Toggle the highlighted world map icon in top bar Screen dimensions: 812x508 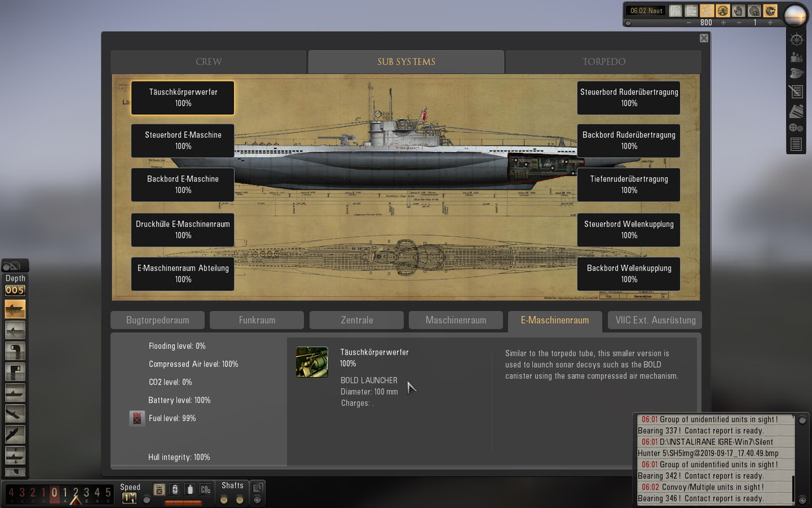[x=707, y=11]
